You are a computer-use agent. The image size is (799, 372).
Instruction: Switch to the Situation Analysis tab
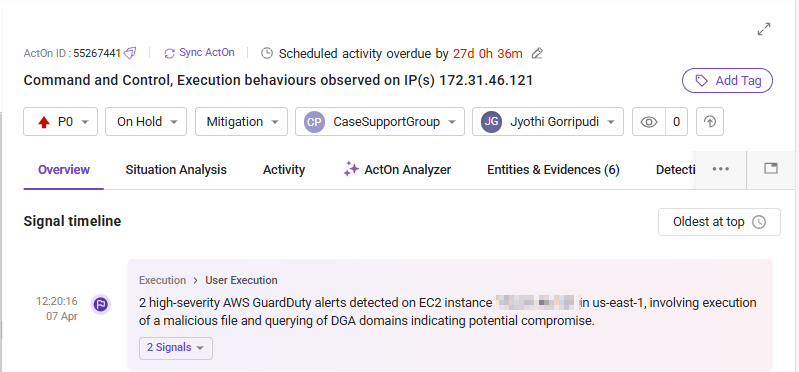click(x=176, y=170)
